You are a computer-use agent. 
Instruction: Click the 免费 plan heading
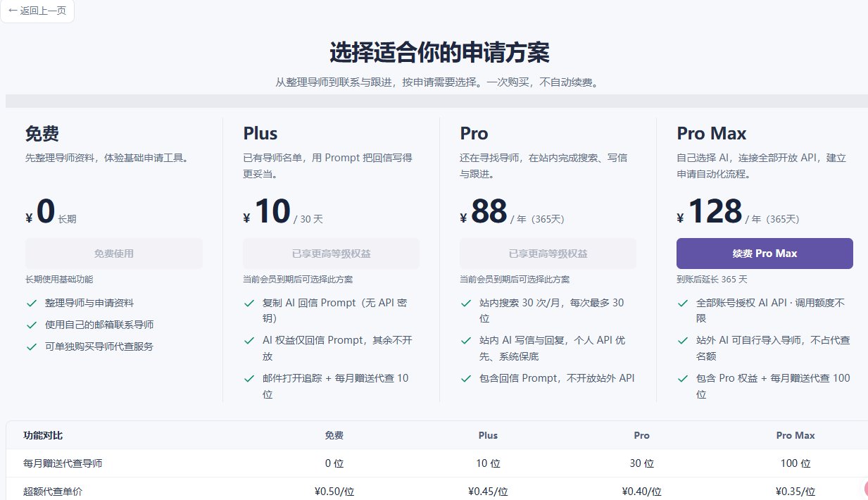pos(42,133)
